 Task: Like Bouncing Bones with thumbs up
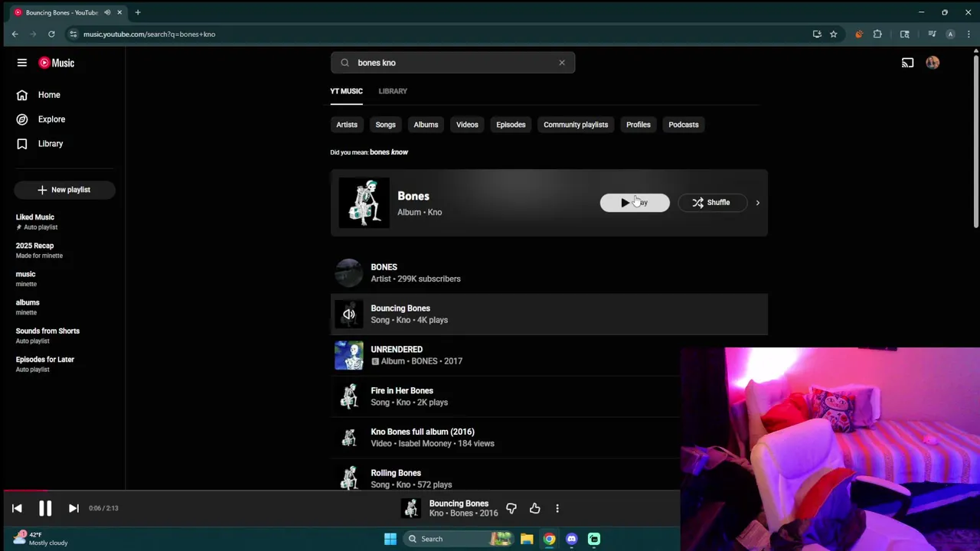coord(534,508)
